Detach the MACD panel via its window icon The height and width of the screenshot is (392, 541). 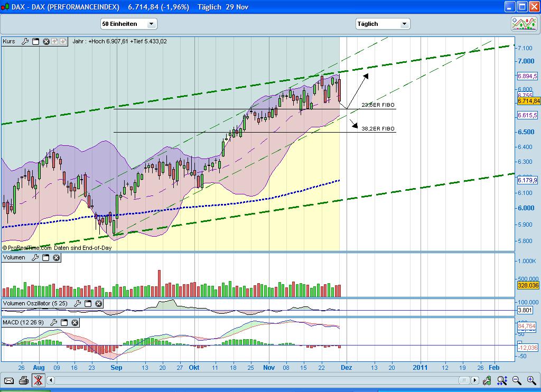tap(64, 323)
